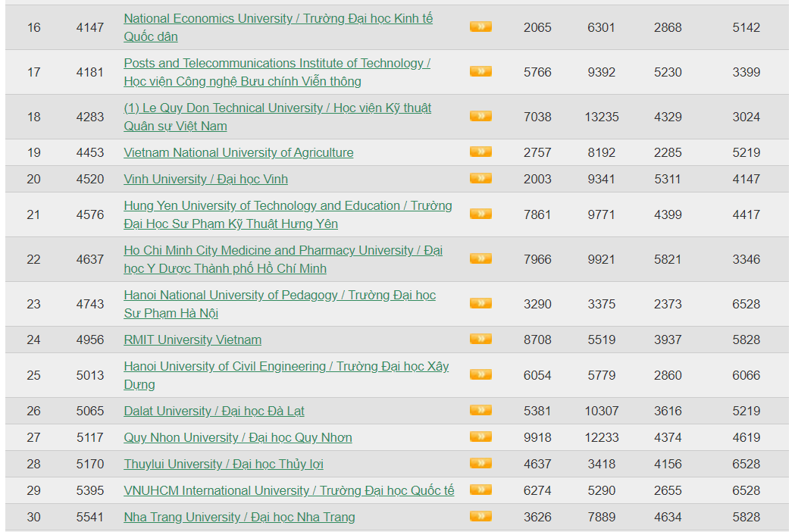Open Hung Yen University of Technology and Education

coord(287,206)
